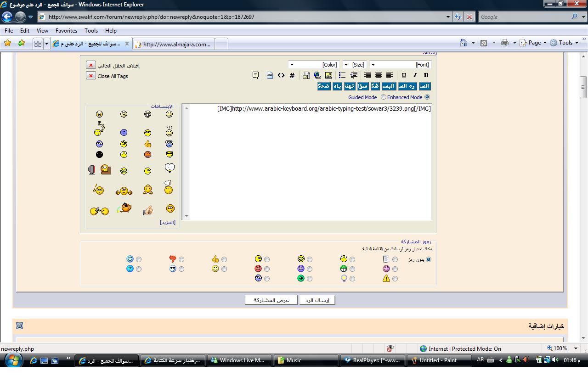588x376 pixels.
Task: Insert the black smiley face from الابتسامات
Action: 99,155
